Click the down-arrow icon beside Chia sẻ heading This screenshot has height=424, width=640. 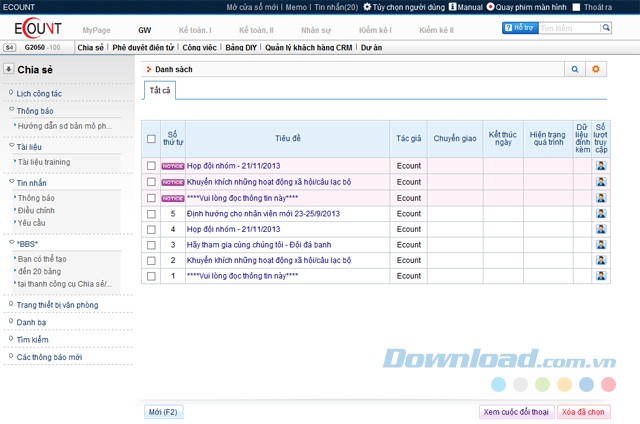pos(9,69)
